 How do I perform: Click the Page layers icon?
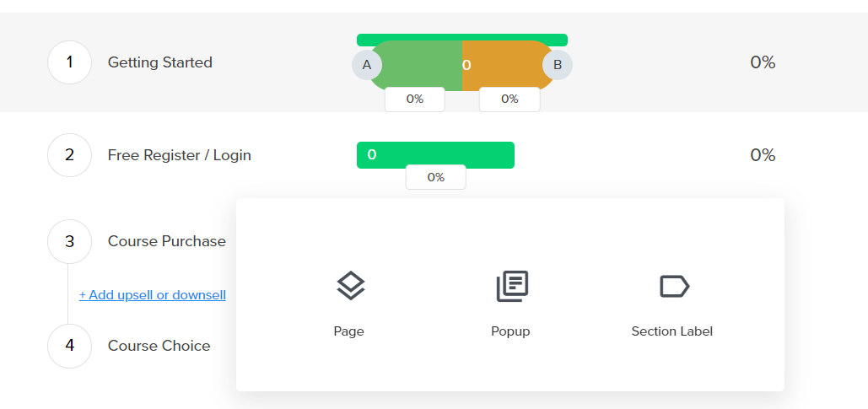(x=350, y=287)
